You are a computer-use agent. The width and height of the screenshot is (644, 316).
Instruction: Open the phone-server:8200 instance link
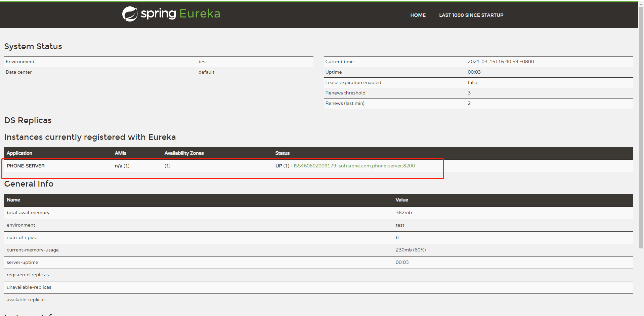[354, 166]
